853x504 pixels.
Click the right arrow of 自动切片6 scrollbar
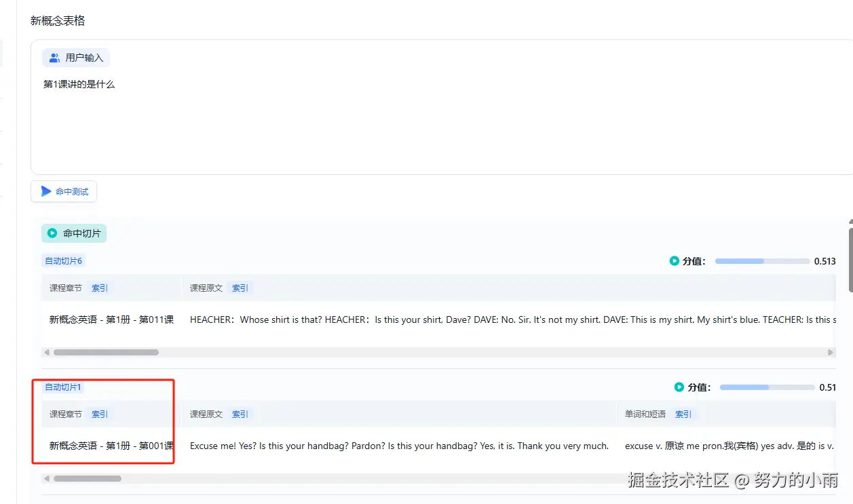point(831,353)
